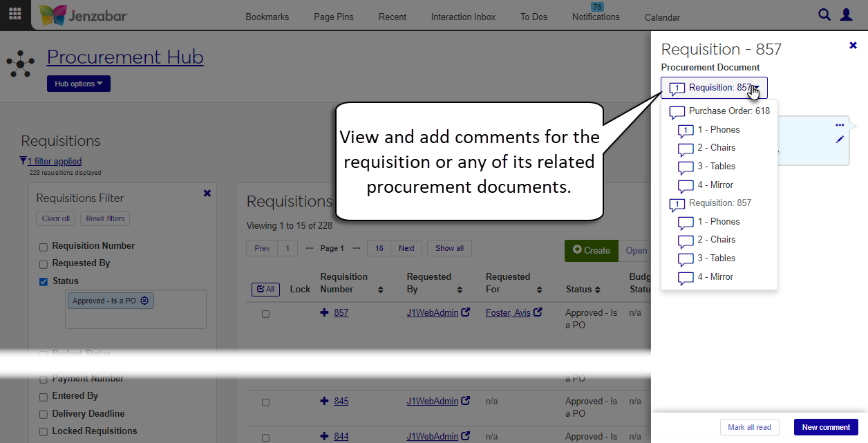This screenshot has width=868, height=443.
Task: Open the 1 filter applied link
Action: tap(55, 161)
